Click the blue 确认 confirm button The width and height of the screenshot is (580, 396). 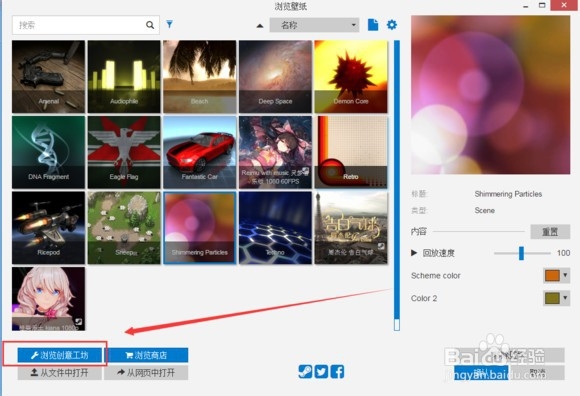click(481, 373)
